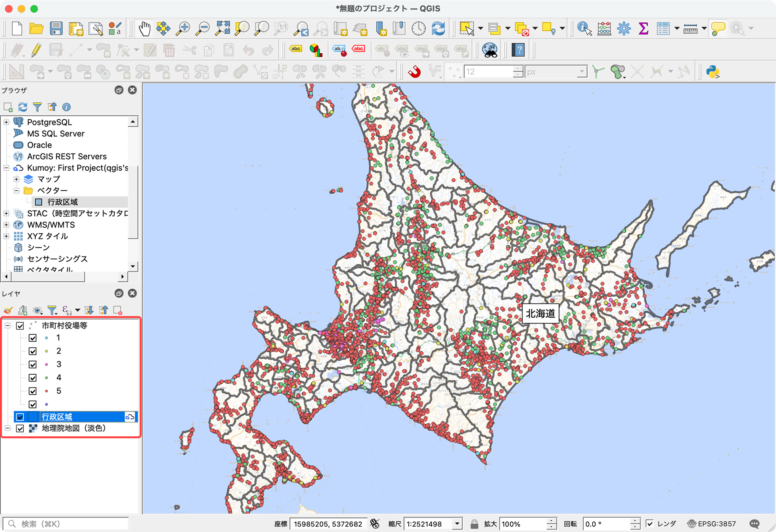The width and height of the screenshot is (776, 532).
Task: Hide category 5 points of 市町村役場等
Action: (33, 391)
